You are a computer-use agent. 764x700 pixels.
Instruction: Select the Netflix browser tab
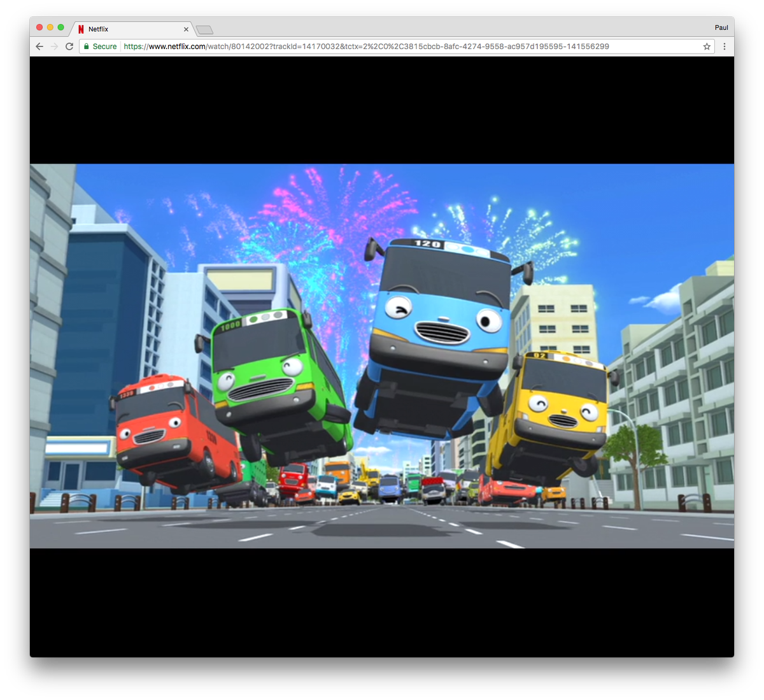tap(134, 29)
